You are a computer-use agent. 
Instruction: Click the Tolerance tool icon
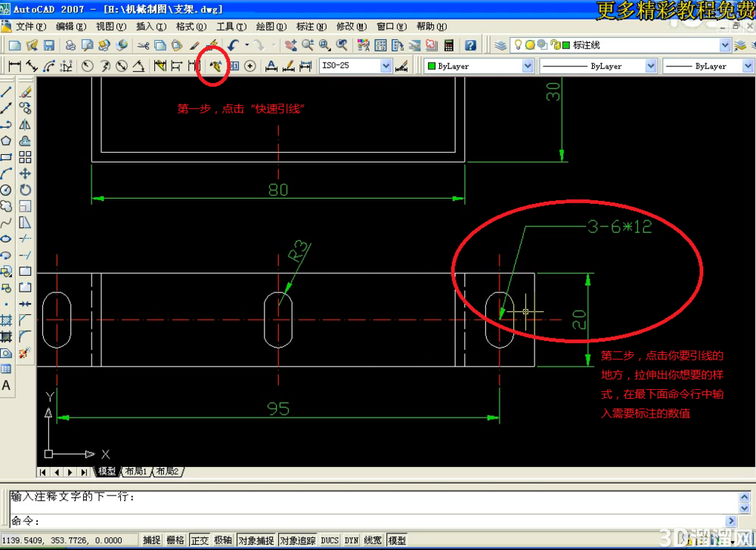pos(234,66)
